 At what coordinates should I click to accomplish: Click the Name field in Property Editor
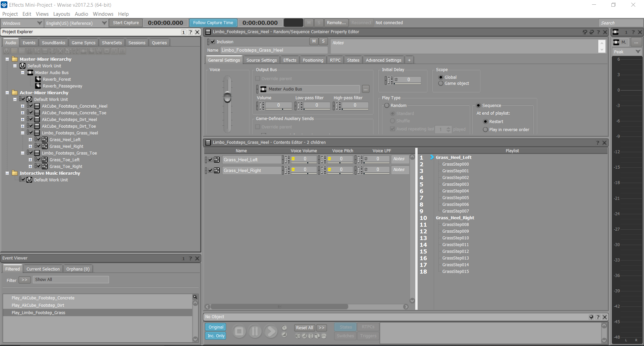274,50
